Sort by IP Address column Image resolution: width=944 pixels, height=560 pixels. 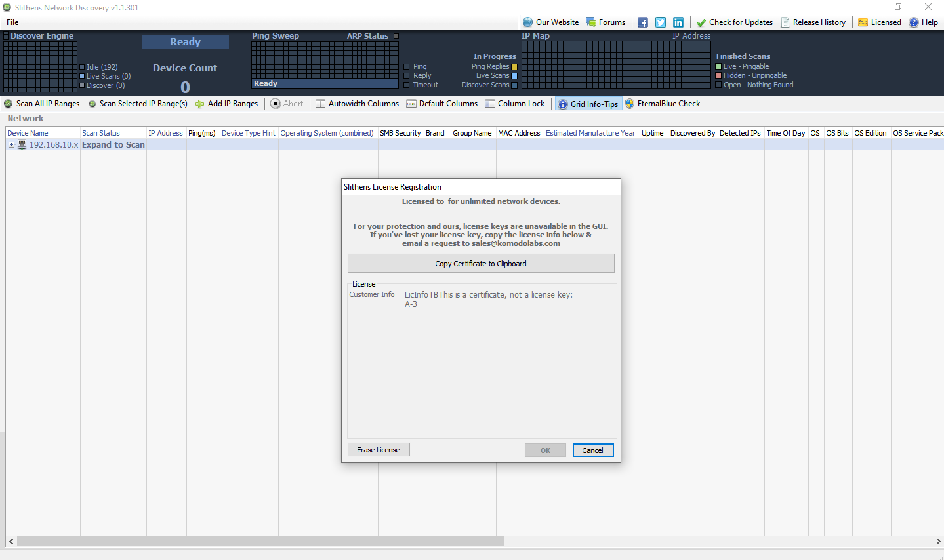(x=167, y=133)
